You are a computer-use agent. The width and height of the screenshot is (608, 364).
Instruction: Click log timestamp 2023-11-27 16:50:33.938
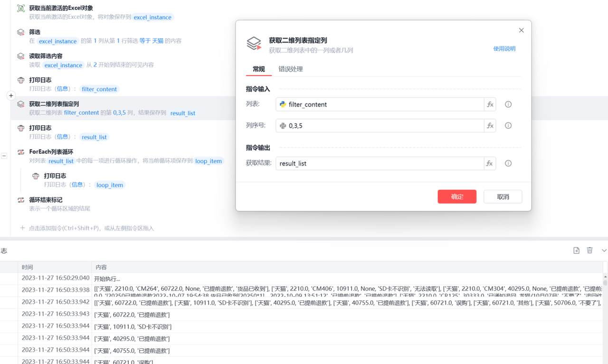point(56,290)
